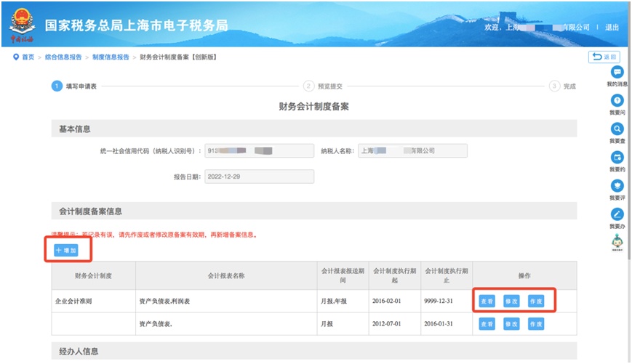This screenshot has width=632, height=364.
Task: Open the 我要查 search icon
Action: (x=617, y=129)
